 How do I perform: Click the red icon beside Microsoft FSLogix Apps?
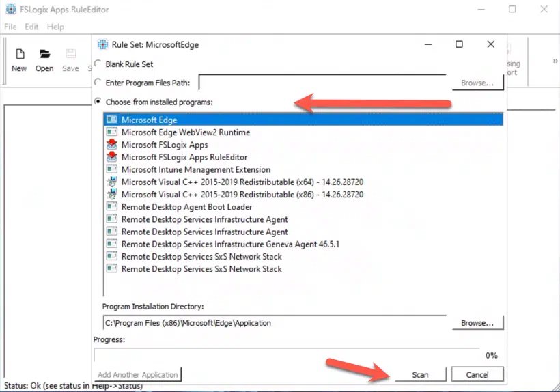click(112, 144)
